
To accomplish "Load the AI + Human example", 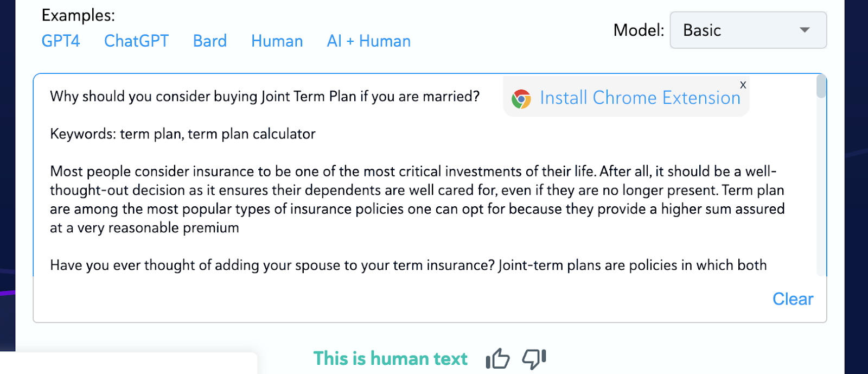I will point(369,41).
